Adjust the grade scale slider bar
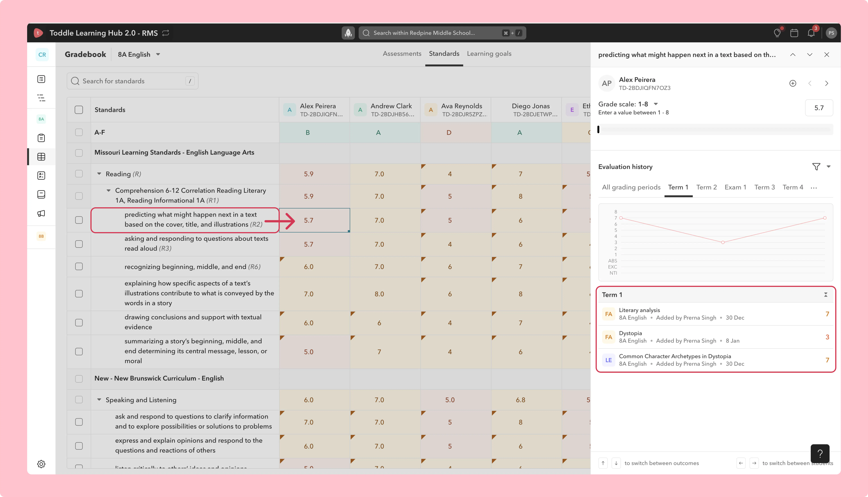 (715, 129)
